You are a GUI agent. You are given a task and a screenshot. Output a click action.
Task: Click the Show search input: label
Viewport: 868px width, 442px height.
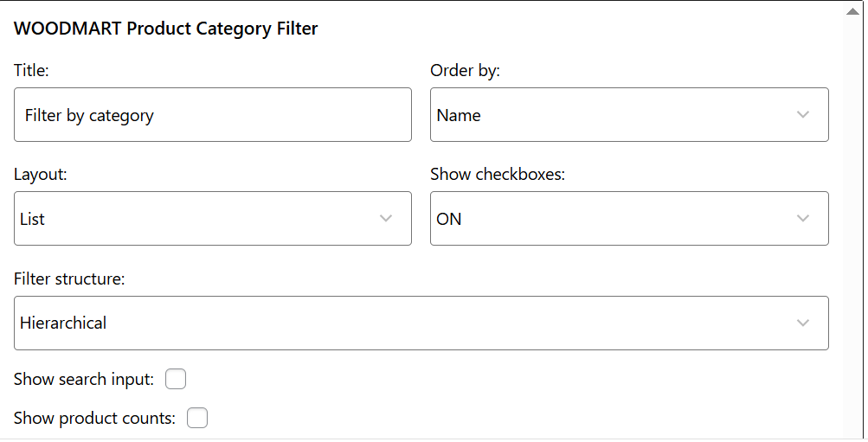[x=84, y=379]
